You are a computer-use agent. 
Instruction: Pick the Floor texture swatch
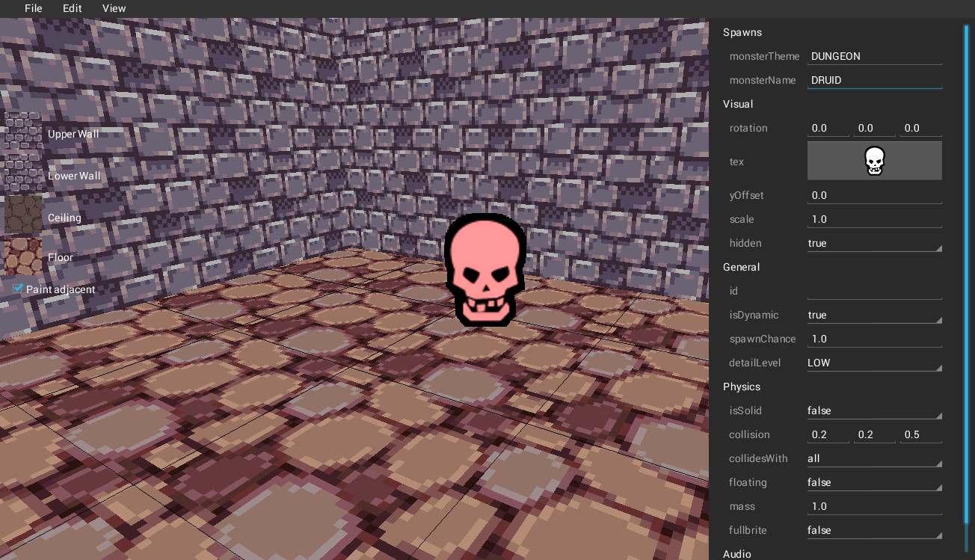click(x=23, y=256)
